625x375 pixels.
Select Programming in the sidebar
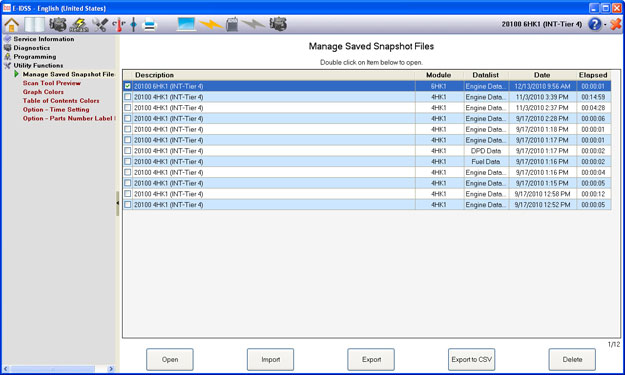tap(35, 57)
